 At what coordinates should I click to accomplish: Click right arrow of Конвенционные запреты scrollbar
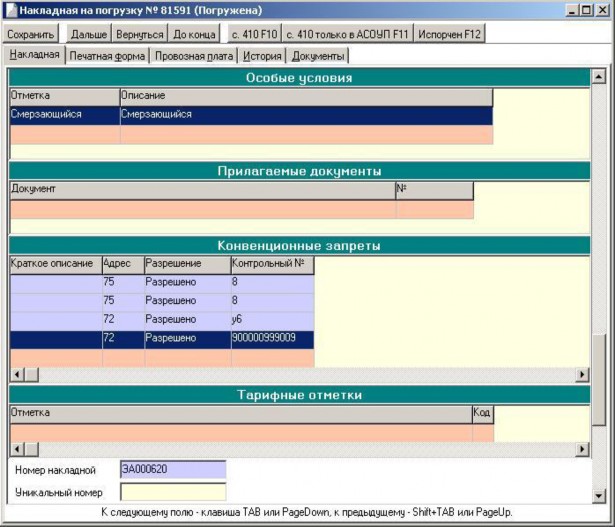coord(582,374)
